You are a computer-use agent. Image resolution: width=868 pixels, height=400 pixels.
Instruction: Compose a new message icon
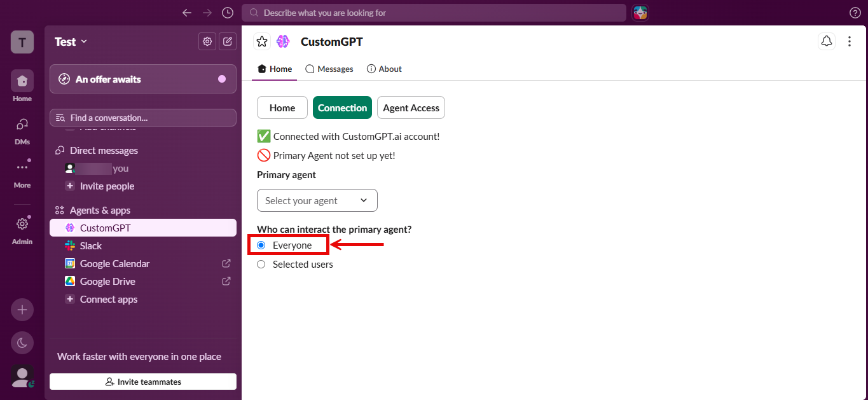pos(228,41)
